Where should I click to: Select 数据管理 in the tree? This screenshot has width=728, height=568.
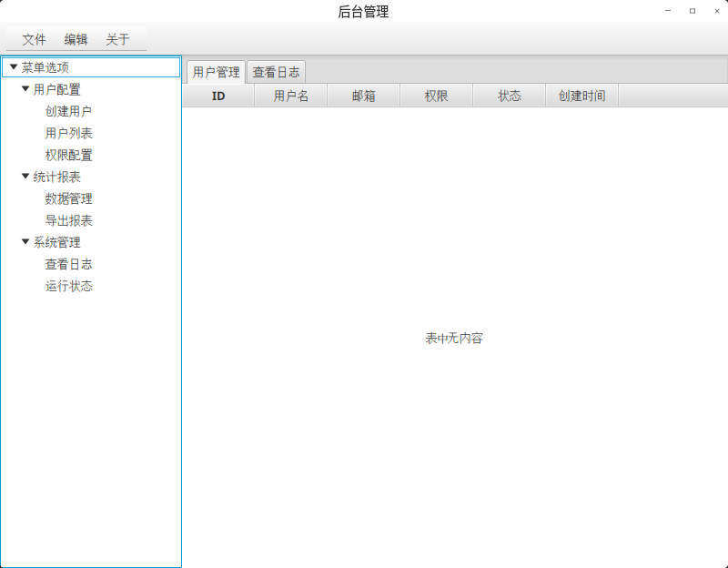click(69, 198)
